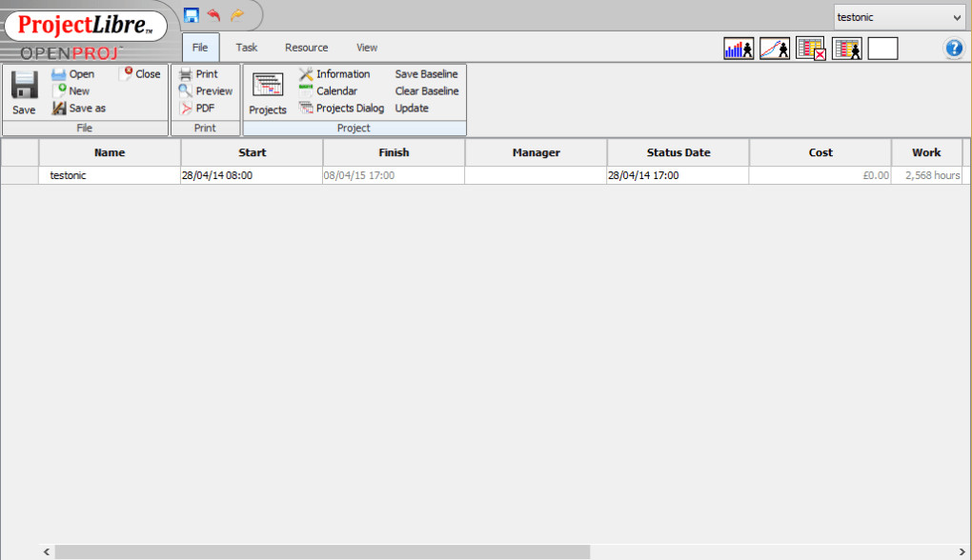Click the quick-access save icon in title bar
The width and height of the screenshot is (972, 560).
click(x=192, y=15)
